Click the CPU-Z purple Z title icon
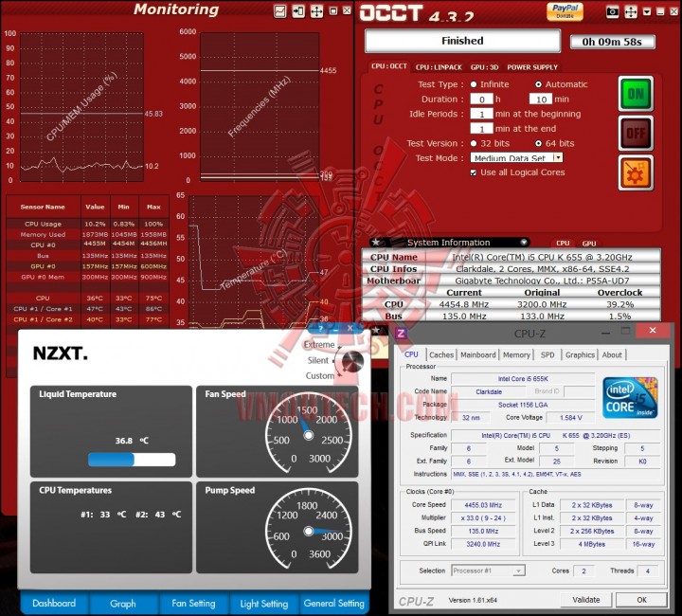 (x=401, y=334)
